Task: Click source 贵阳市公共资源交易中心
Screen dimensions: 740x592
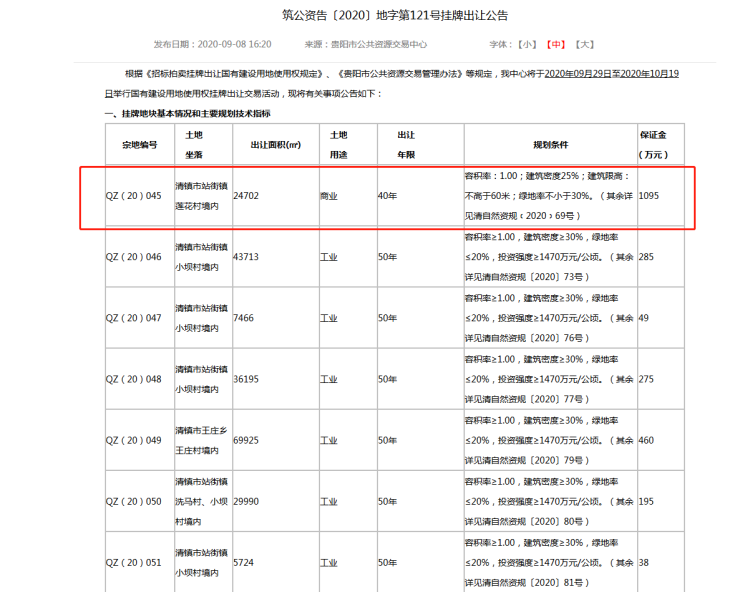Action: click(x=378, y=44)
